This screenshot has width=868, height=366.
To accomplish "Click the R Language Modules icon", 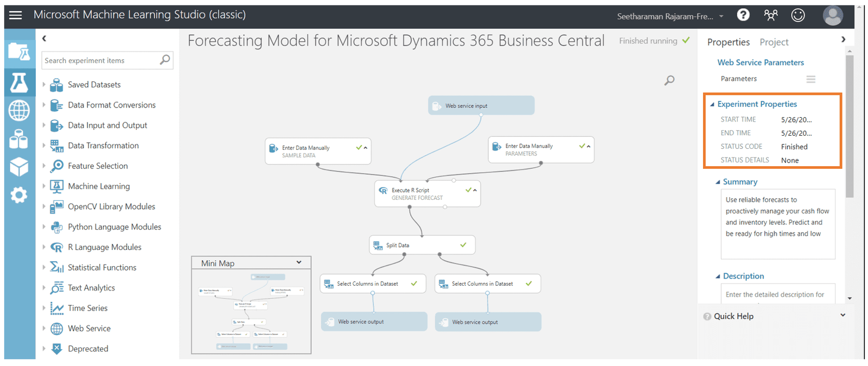I will click(x=56, y=247).
